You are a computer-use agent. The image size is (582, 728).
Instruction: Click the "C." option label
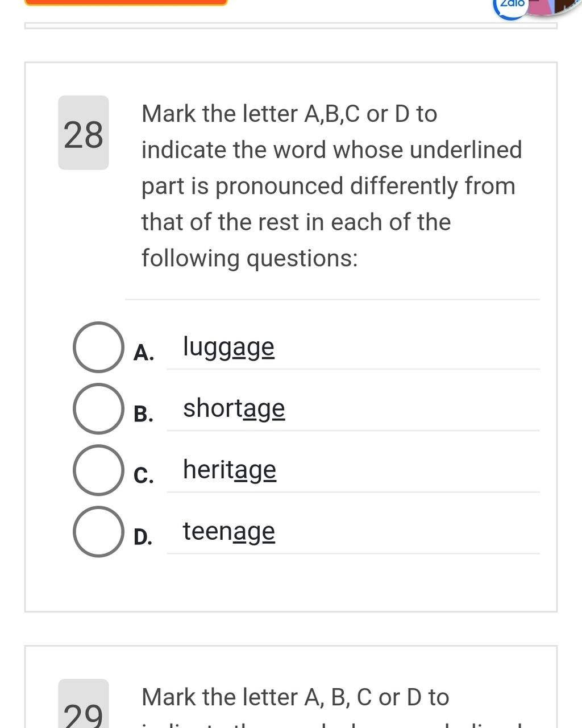click(x=144, y=475)
